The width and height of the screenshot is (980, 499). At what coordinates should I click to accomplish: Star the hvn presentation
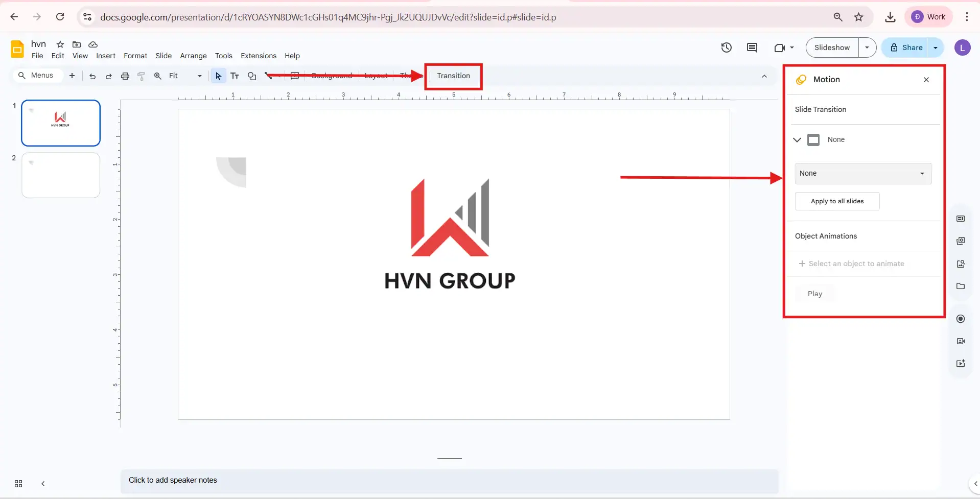point(60,44)
